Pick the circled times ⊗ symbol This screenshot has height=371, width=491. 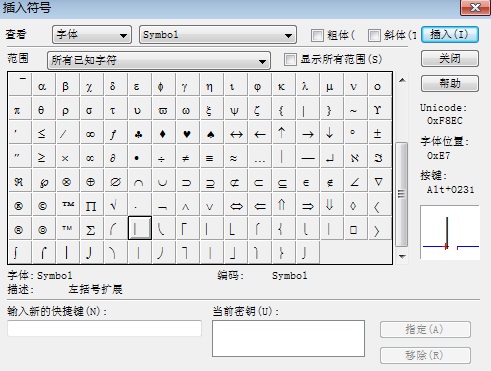tap(68, 180)
